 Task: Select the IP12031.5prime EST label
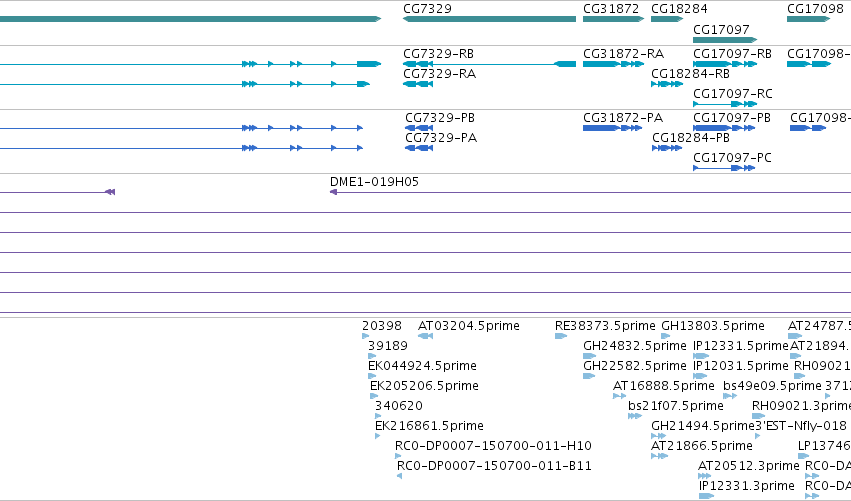click(x=740, y=366)
